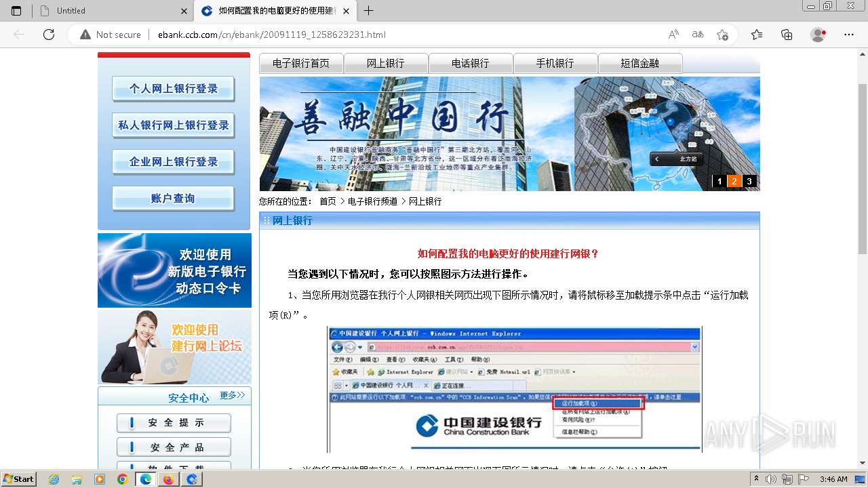Open the Edge tab actions menu icon
This screenshot has width=868, height=488.
click(16, 11)
